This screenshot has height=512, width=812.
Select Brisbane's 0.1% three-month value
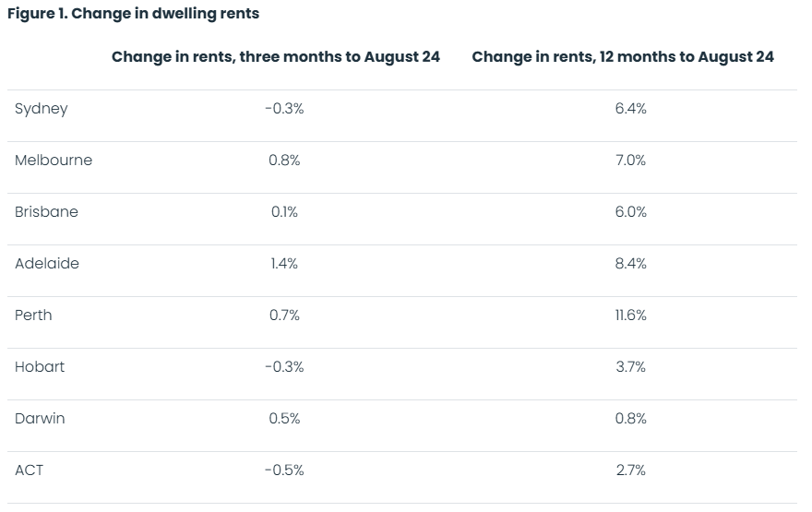(284, 212)
